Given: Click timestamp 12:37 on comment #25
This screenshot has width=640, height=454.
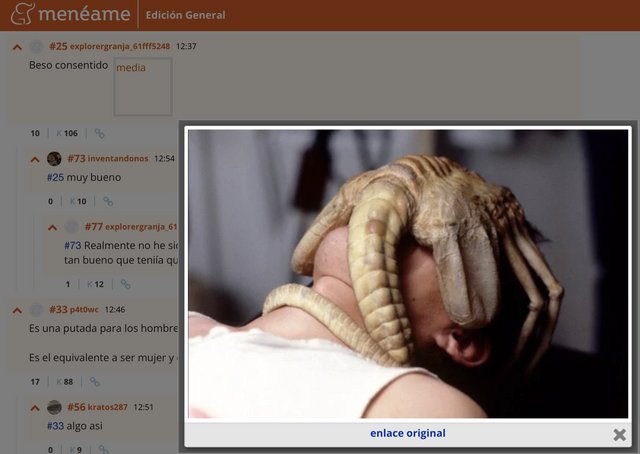Looking at the screenshot, I should 186,47.
